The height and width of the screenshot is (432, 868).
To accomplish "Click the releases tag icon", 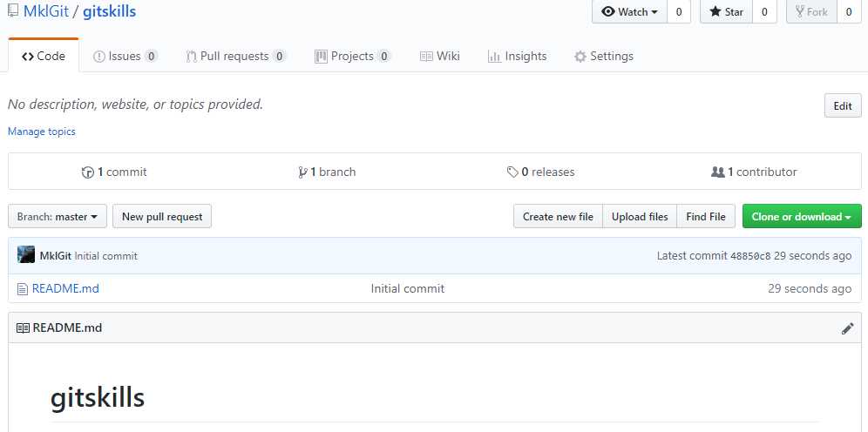I will click(x=512, y=172).
